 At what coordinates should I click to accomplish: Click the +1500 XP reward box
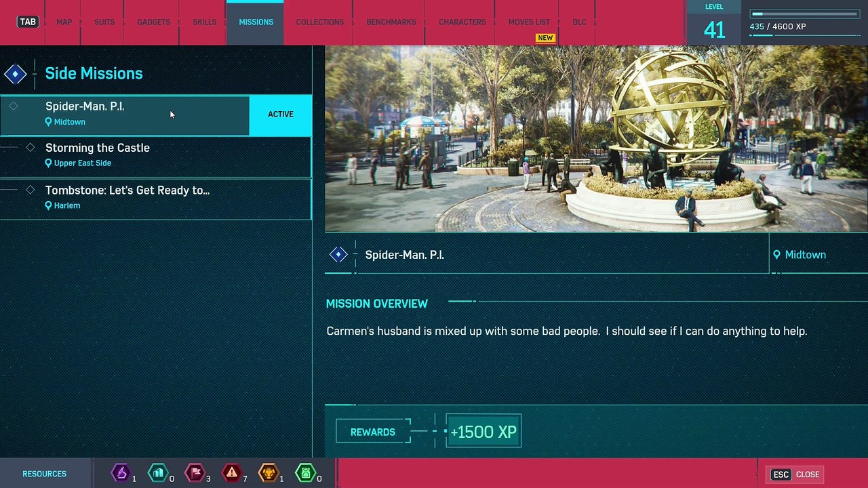pyautogui.click(x=484, y=432)
